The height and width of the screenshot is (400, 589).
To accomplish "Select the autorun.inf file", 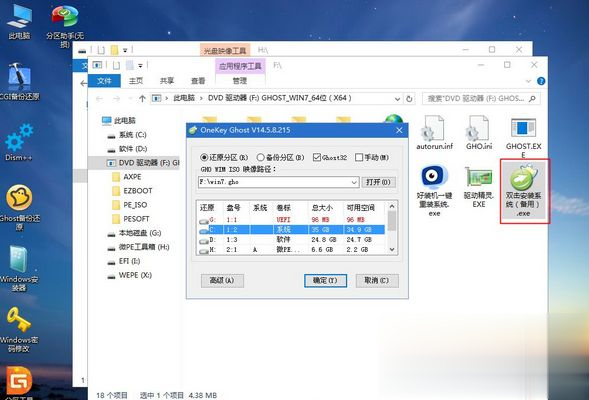I will click(x=435, y=132).
